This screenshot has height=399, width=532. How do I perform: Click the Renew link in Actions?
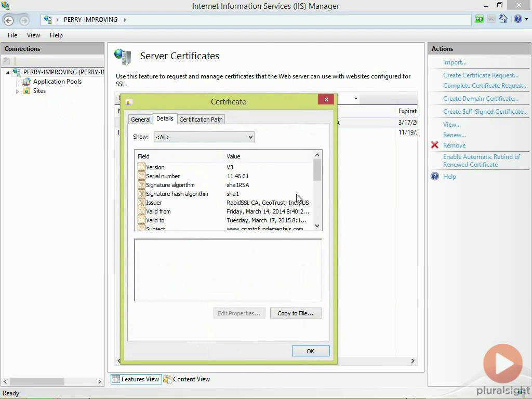coord(455,135)
